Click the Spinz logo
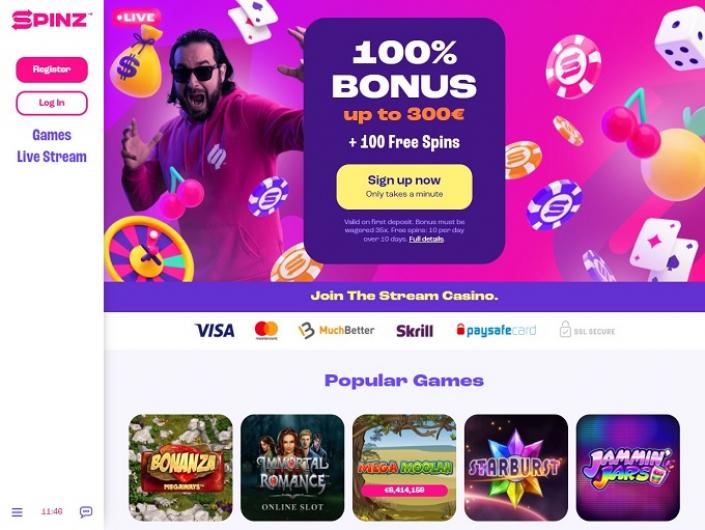 click(52, 19)
